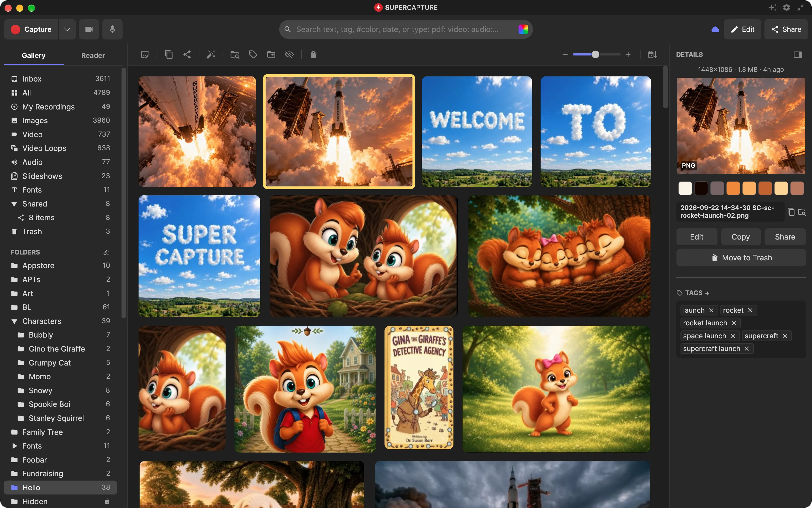Expand the Fonts folder in FOLDERS
This screenshot has height=508, width=812.
click(14, 446)
